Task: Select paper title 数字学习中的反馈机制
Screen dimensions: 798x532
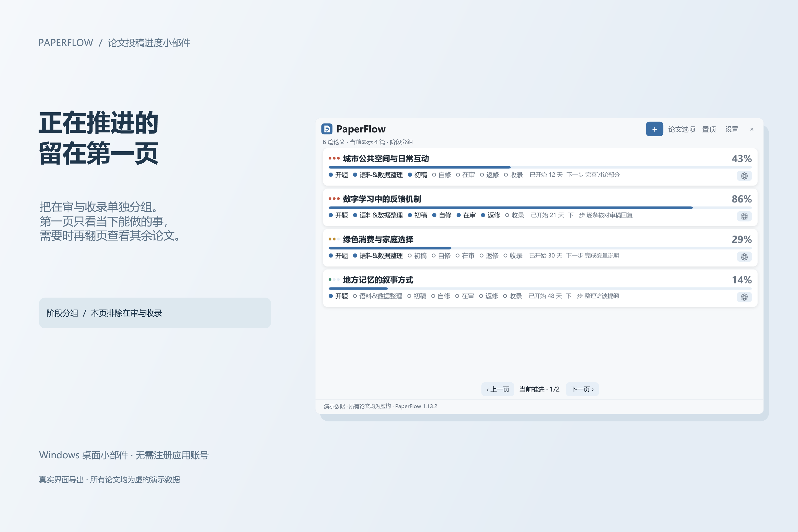Action: (x=382, y=199)
